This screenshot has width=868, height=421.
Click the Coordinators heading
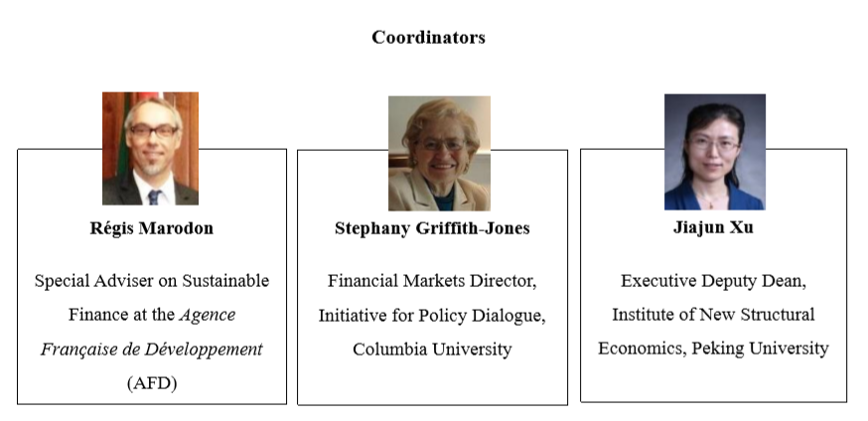coord(428,37)
